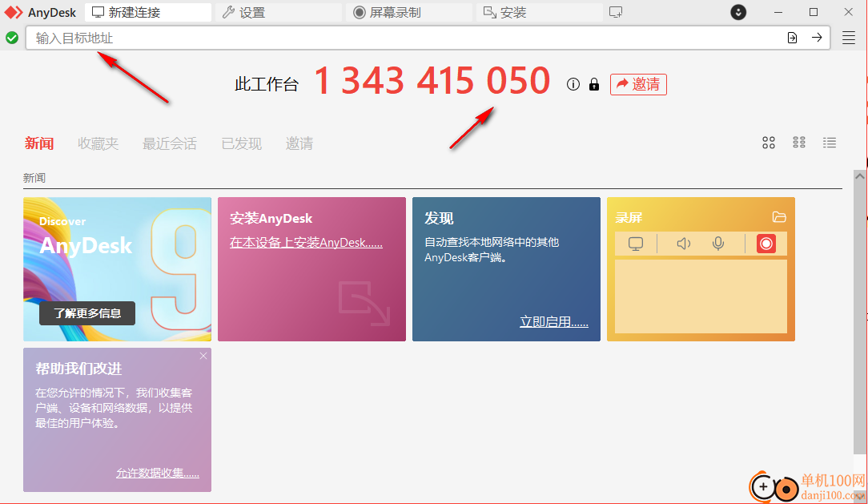Click 允许数据收集 link

tap(157, 473)
